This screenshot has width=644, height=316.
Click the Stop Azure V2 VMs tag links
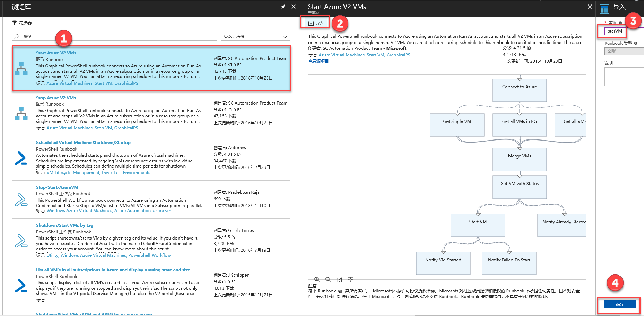92,128
